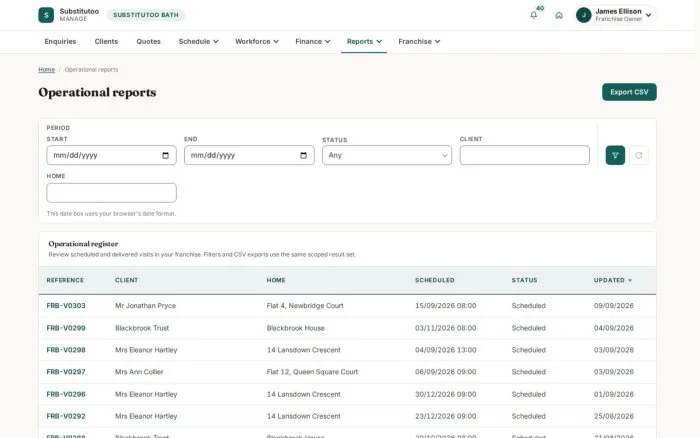700x438 pixels.
Task: Expand the Franchise menu
Action: [419, 42]
